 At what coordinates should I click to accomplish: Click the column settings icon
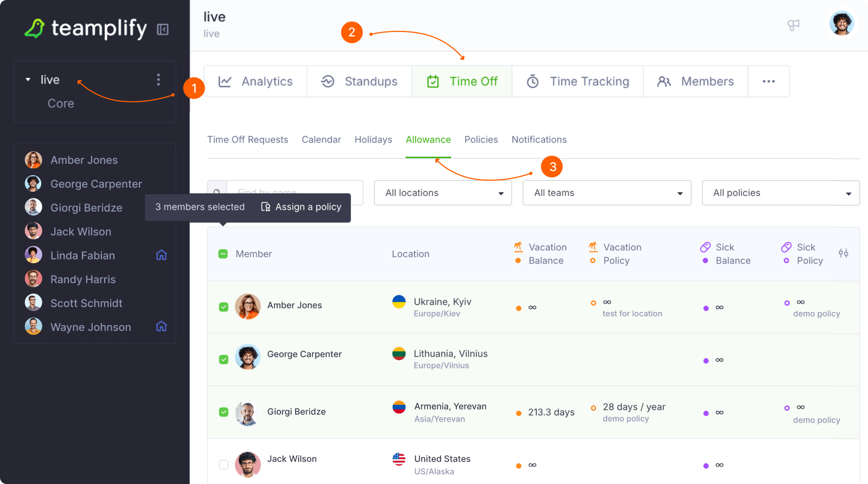coord(843,253)
